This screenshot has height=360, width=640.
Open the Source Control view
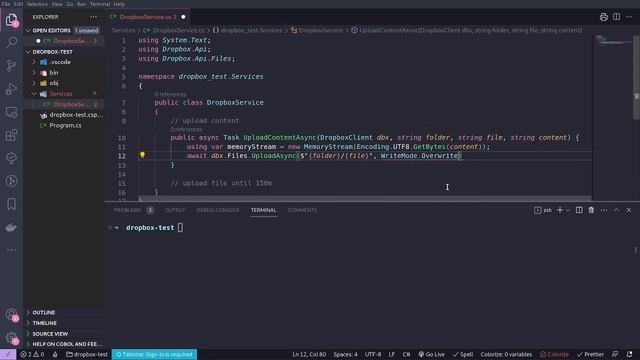point(11,65)
